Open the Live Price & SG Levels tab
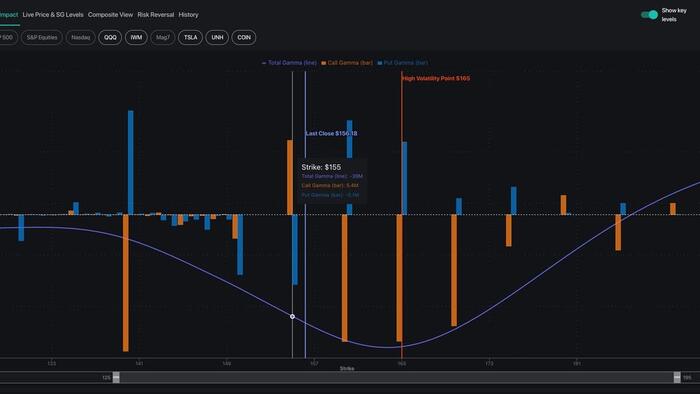Screen dimensions: 700x394 click(x=53, y=15)
